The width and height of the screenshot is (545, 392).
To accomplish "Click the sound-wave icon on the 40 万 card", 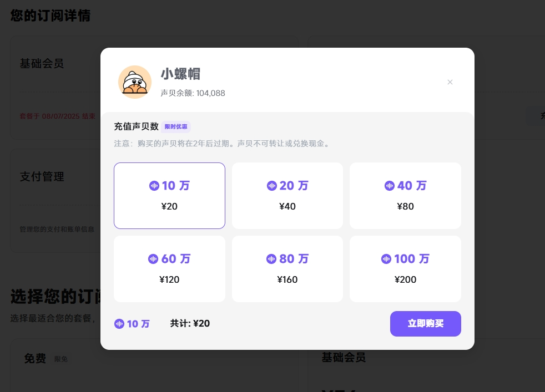I will coord(389,186).
